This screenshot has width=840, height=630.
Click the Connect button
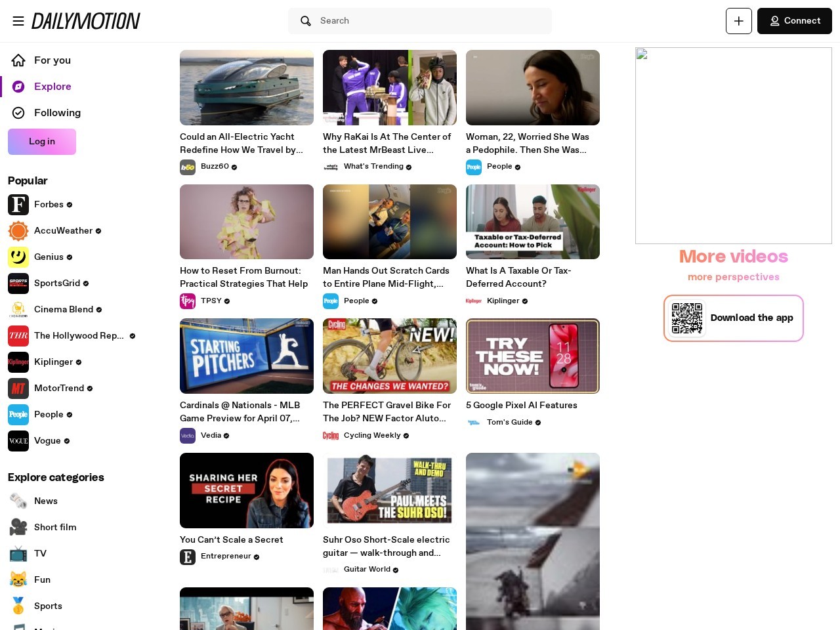click(794, 21)
